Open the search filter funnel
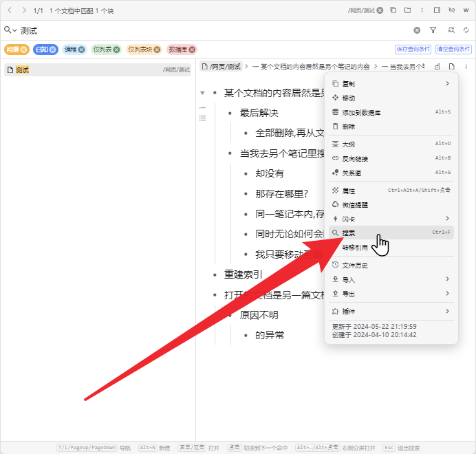The height and width of the screenshot is (454, 476). click(433, 30)
